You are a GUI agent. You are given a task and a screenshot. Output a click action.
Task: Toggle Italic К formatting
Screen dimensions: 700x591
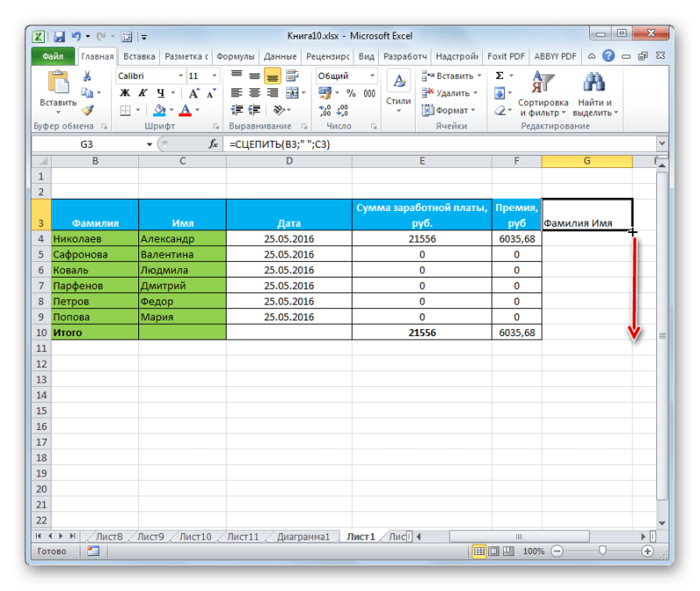pyautogui.click(x=143, y=94)
